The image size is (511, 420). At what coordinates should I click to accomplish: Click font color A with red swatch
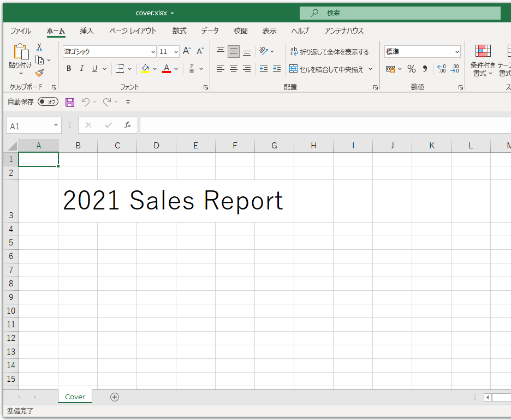167,69
